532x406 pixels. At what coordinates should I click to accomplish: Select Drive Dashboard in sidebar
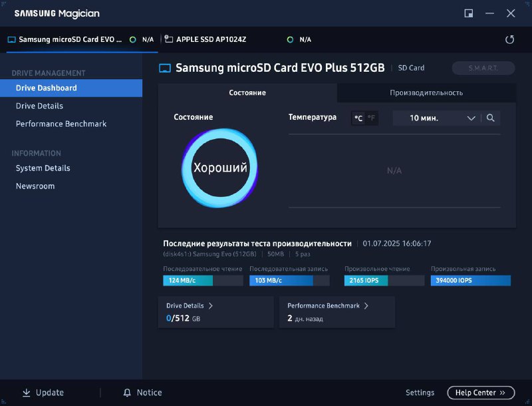(71, 88)
